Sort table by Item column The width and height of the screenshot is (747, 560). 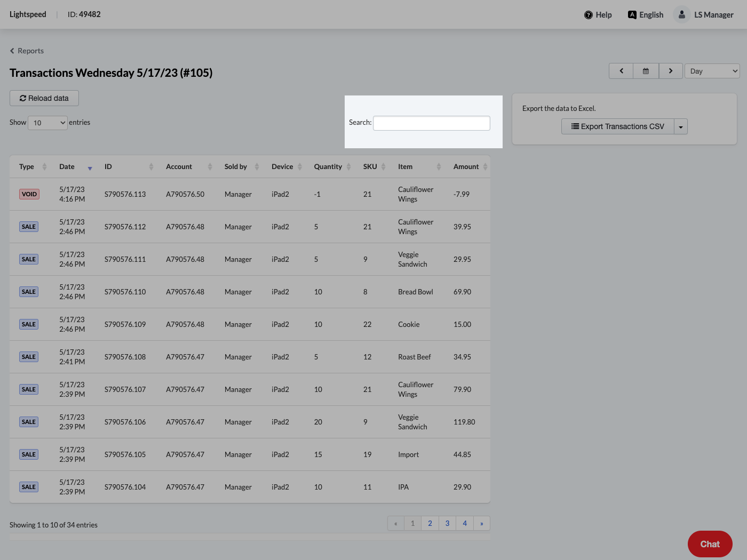(419, 166)
